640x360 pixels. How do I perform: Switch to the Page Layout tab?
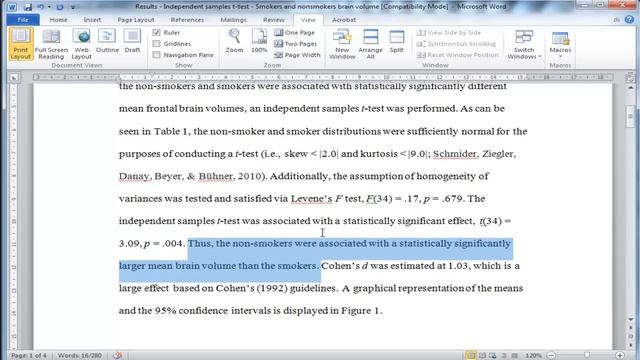(136, 20)
